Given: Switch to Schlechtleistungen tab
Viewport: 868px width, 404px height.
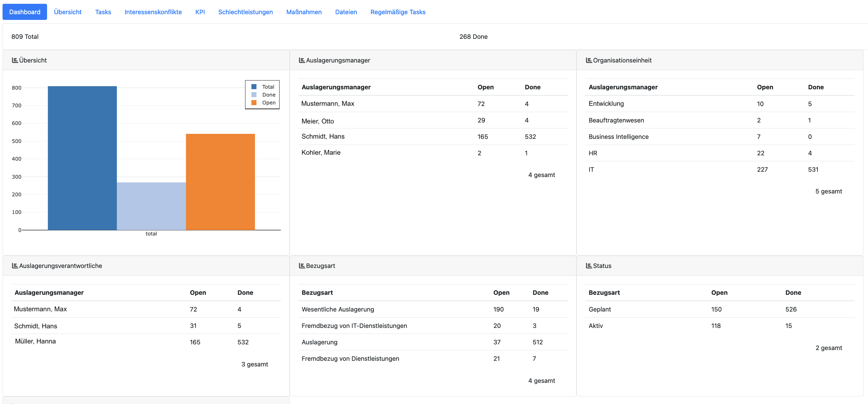Looking at the screenshot, I should (245, 12).
